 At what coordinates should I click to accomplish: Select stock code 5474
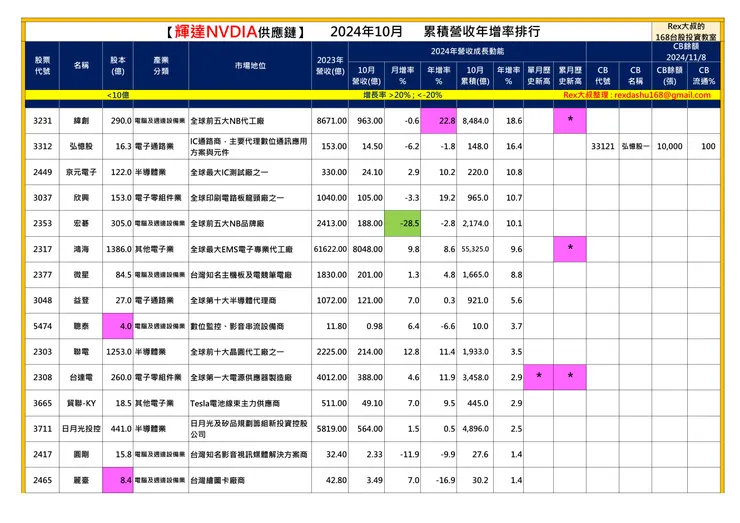coord(42,326)
